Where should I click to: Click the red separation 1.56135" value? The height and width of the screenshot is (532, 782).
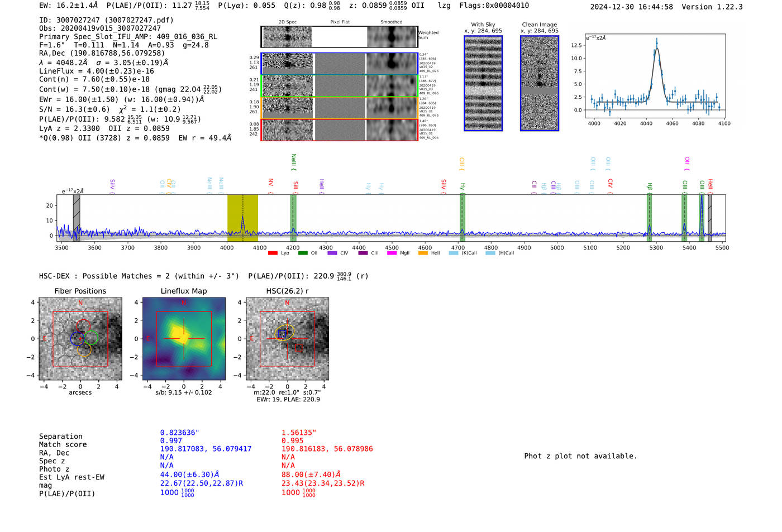299,433
